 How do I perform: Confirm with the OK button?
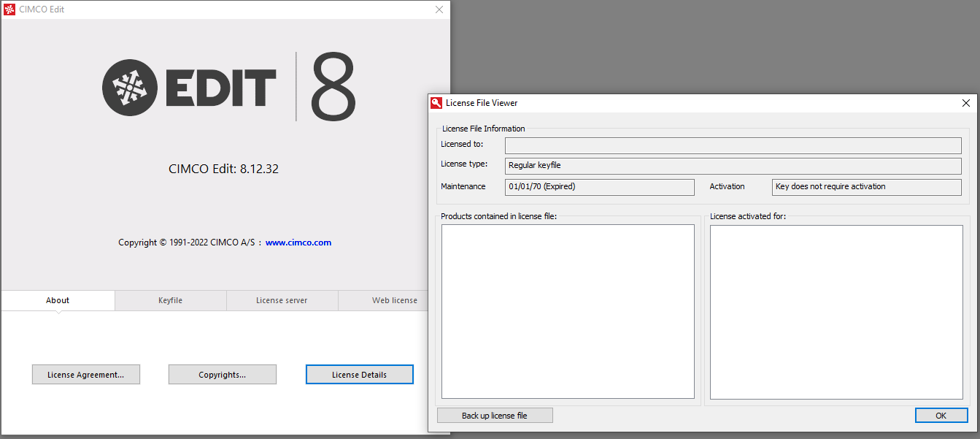[941, 416]
